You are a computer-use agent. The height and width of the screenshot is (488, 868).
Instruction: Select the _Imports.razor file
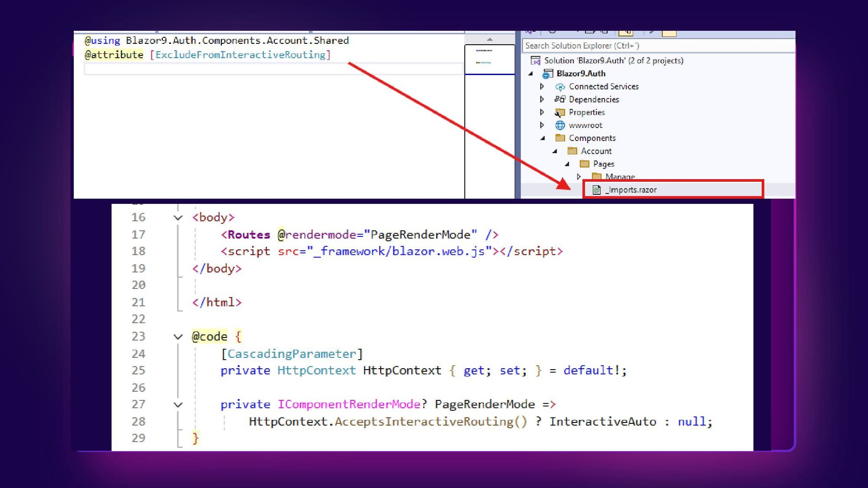(631, 190)
